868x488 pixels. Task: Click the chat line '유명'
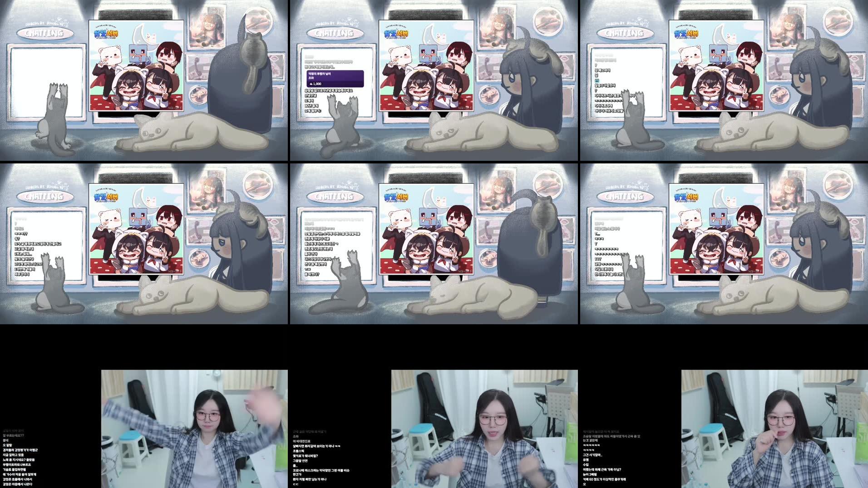click(x=586, y=460)
